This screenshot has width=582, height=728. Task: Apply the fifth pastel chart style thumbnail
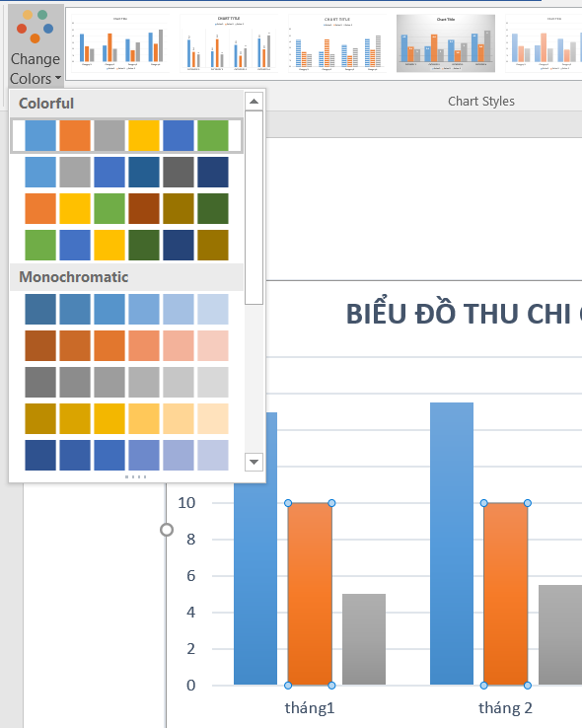pyautogui.click(x=544, y=43)
